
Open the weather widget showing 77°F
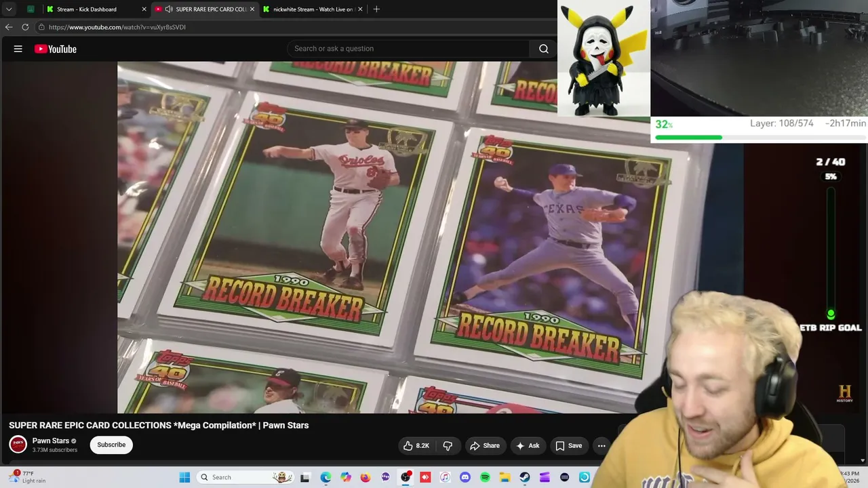coord(27,477)
